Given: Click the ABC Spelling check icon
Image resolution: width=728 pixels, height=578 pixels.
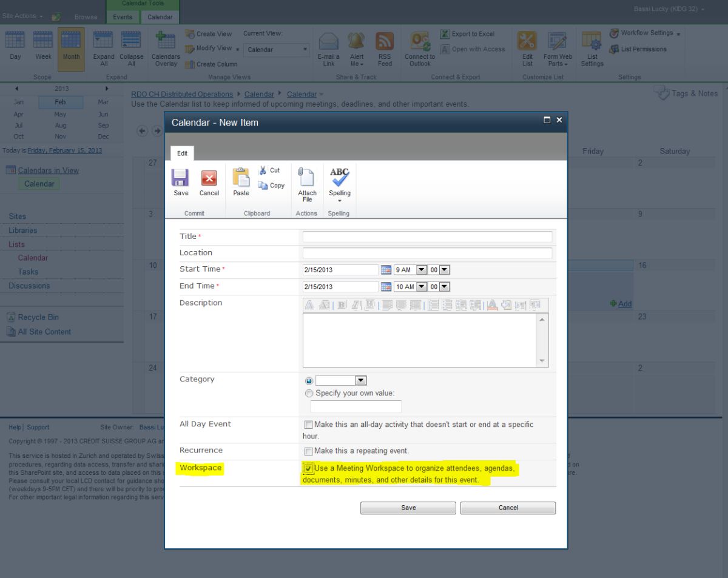Looking at the screenshot, I should point(340,177).
